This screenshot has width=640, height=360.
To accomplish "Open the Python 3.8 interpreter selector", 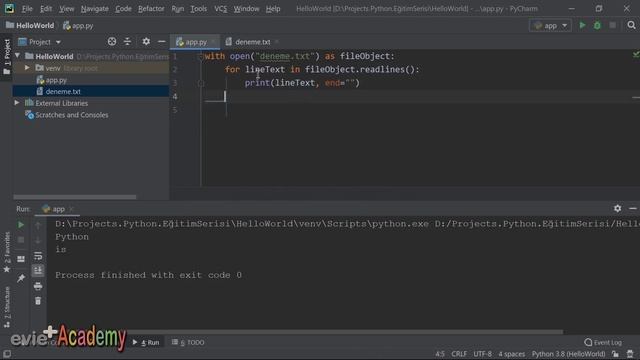I will [x=568, y=354].
